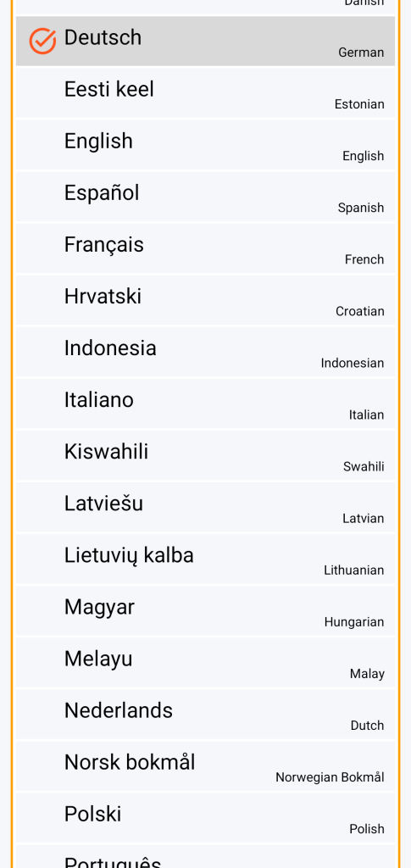Pick Français in the language list
Image resolution: width=411 pixels, height=868 pixels.
[205, 248]
